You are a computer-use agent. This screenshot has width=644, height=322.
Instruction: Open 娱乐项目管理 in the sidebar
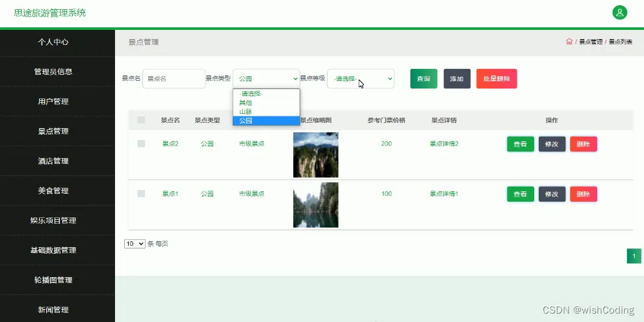tap(53, 221)
